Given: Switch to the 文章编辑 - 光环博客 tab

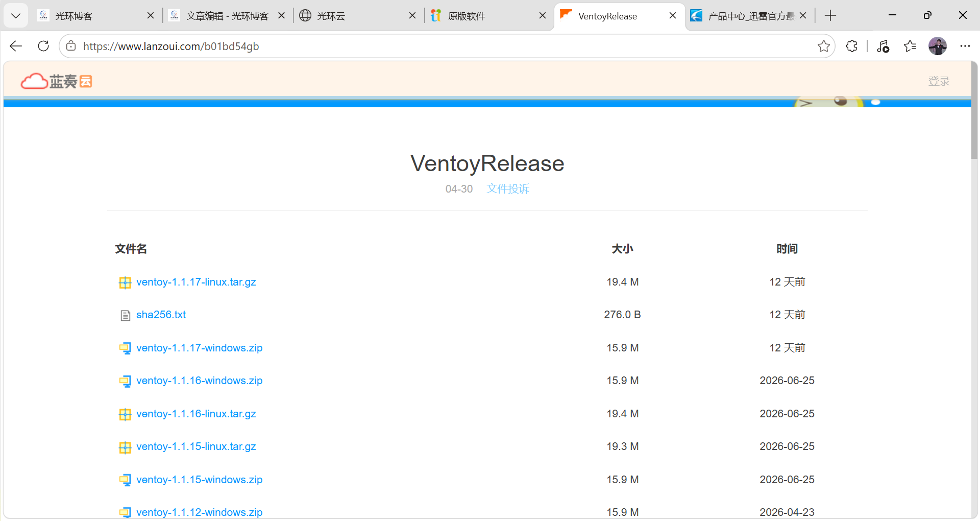Looking at the screenshot, I should [227, 16].
